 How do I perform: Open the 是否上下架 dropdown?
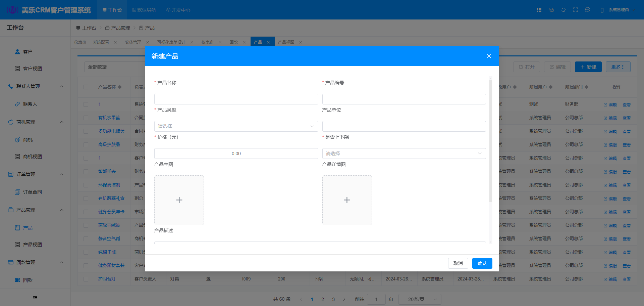click(x=404, y=154)
